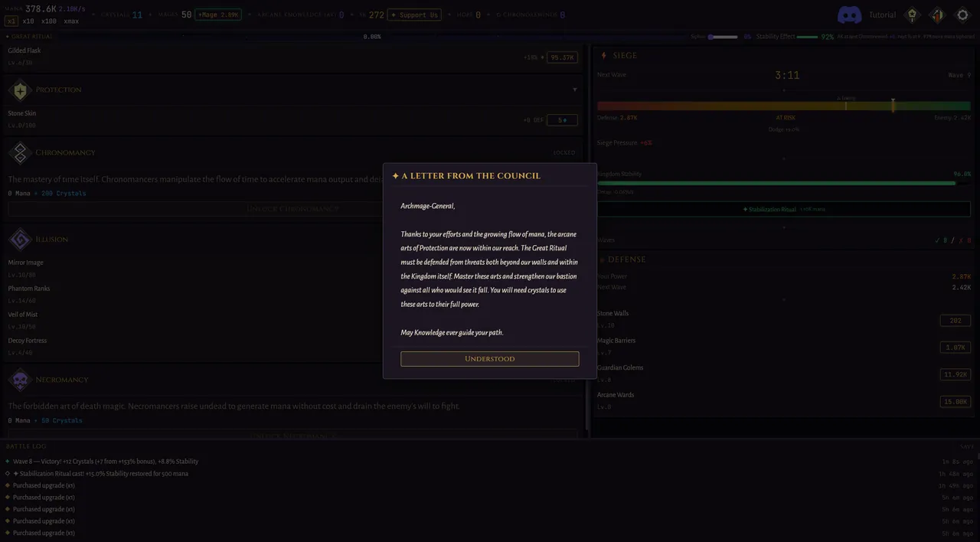Image resolution: width=980 pixels, height=542 pixels.
Task: Click the Defense section heading
Action: (x=627, y=260)
